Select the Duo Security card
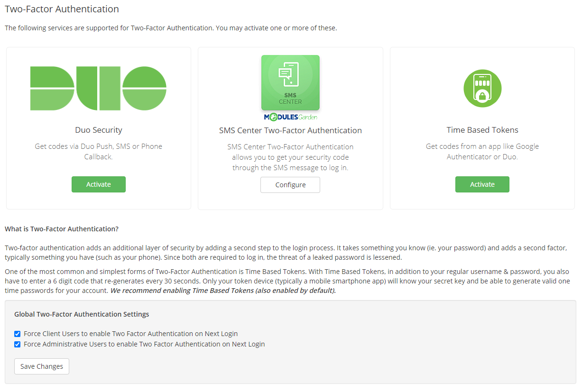The width and height of the screenshot is (582, 392). click(98, 128)
